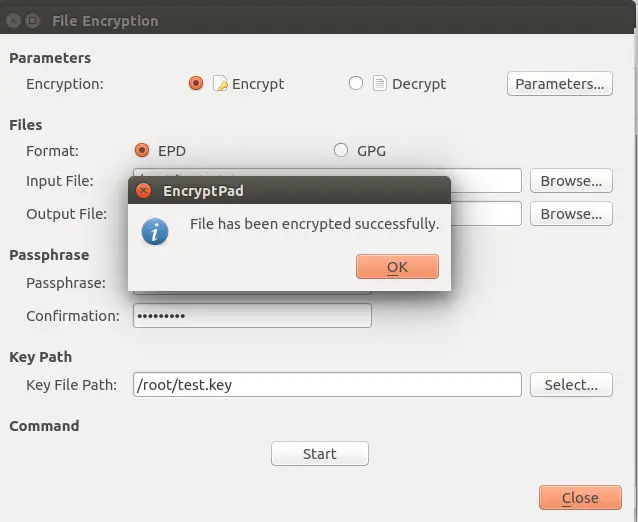Select the Decrypt radio button
Screen dimensions: 638x522
356,83
